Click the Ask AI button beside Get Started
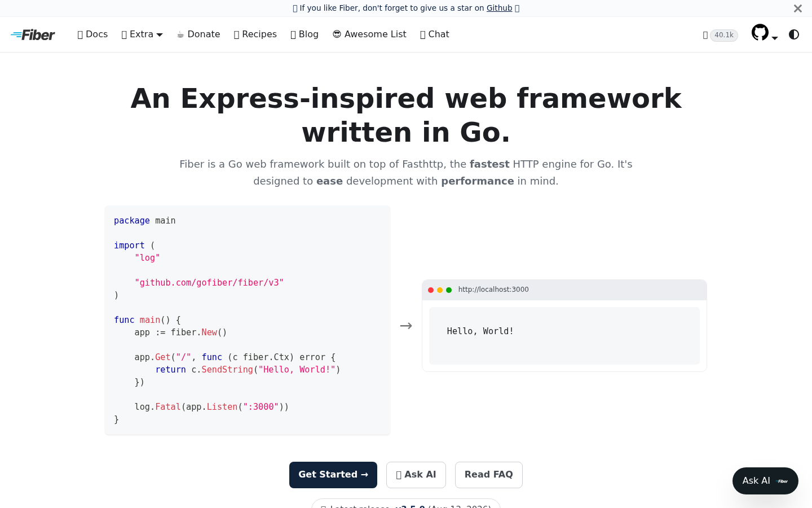812x508 pixels. [416, 475]
